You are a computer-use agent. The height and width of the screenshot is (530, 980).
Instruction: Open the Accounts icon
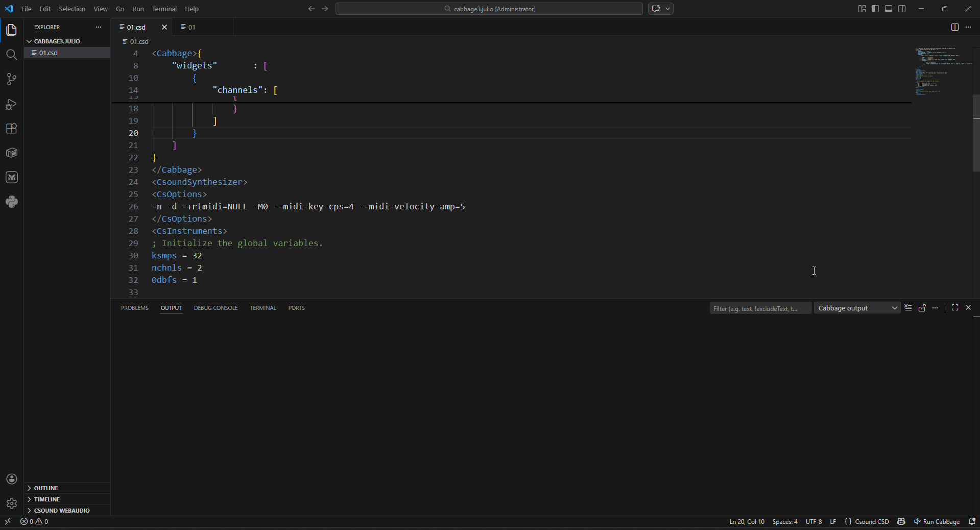(11, 479)
